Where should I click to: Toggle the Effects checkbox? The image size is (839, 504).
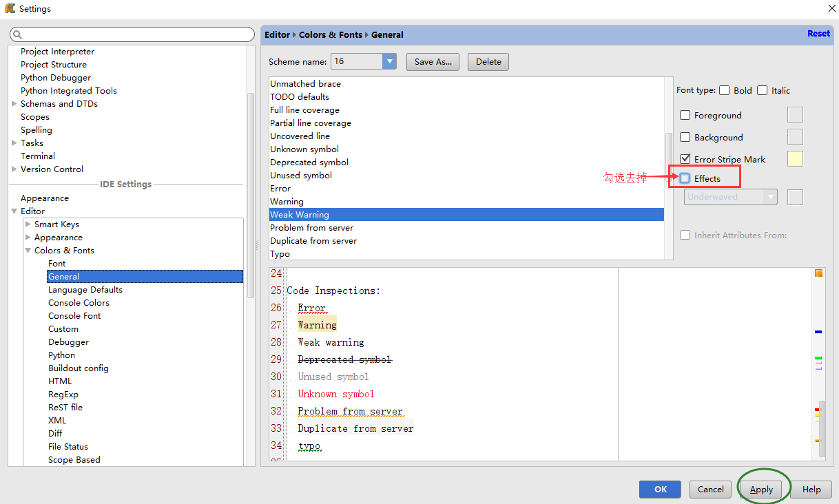[685, 178]
